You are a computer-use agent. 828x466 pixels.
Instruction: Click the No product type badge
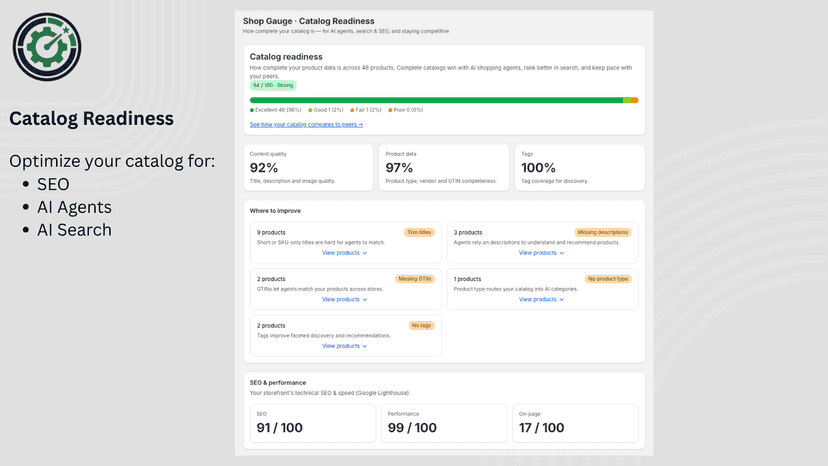[x=608, y=279]
